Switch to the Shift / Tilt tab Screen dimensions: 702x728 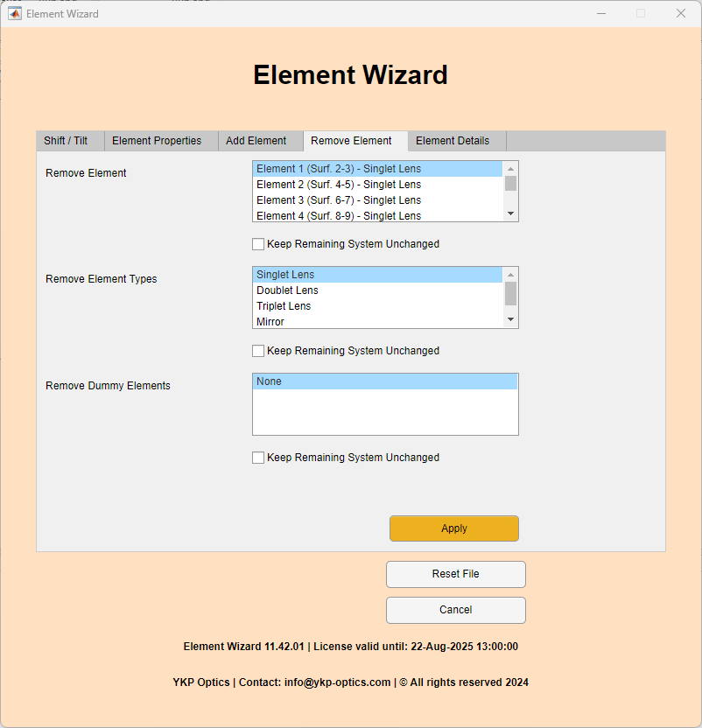coord(69,140)
